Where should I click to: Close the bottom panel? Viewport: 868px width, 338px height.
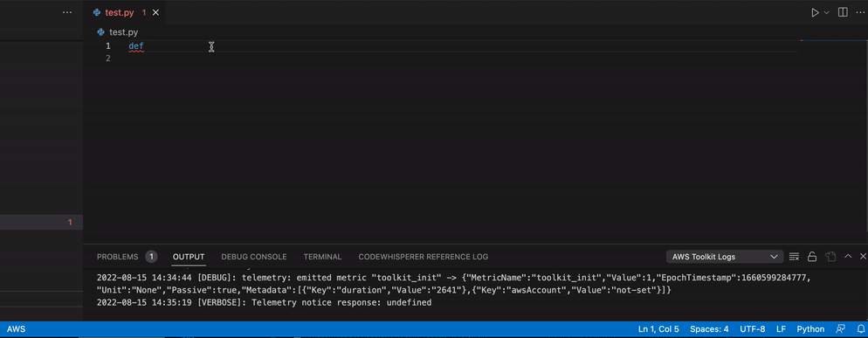[x=863, y=257]
